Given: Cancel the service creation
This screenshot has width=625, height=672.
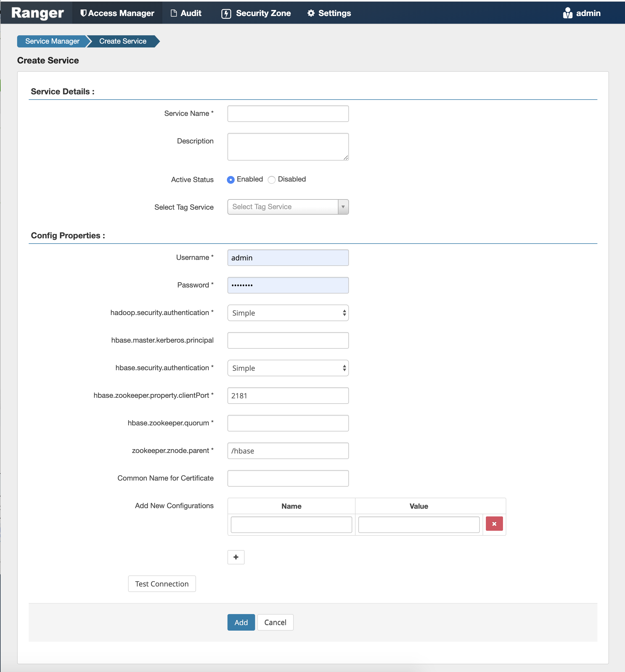Looking at the screenshot, I should point(275,622).
